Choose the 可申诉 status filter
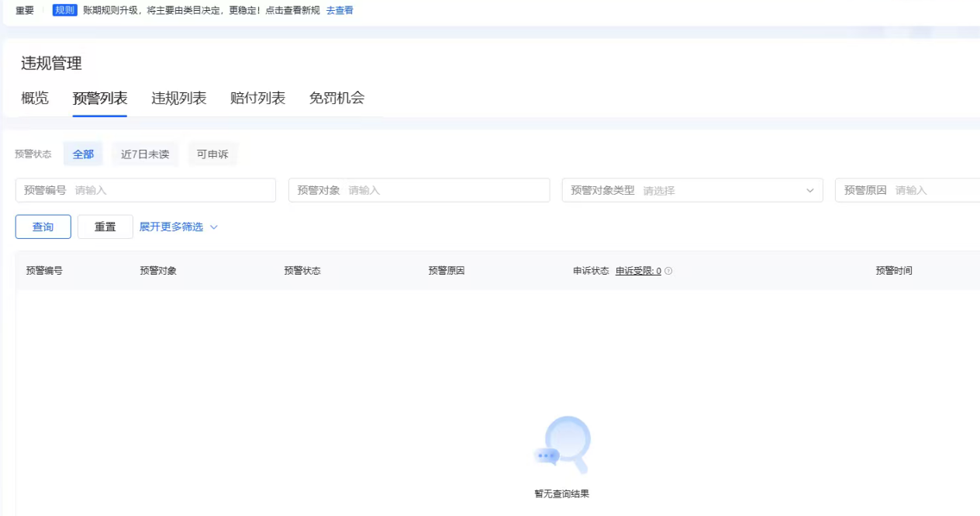Viewport: 980px width, 516px height. [212, 154]
